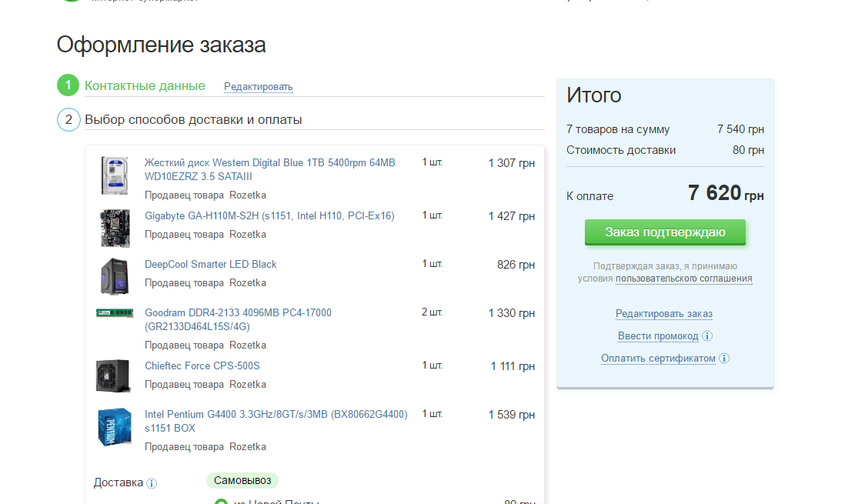Select the Самовывоз delivery tab
855x504 pixels.
(x=242, y=481)
